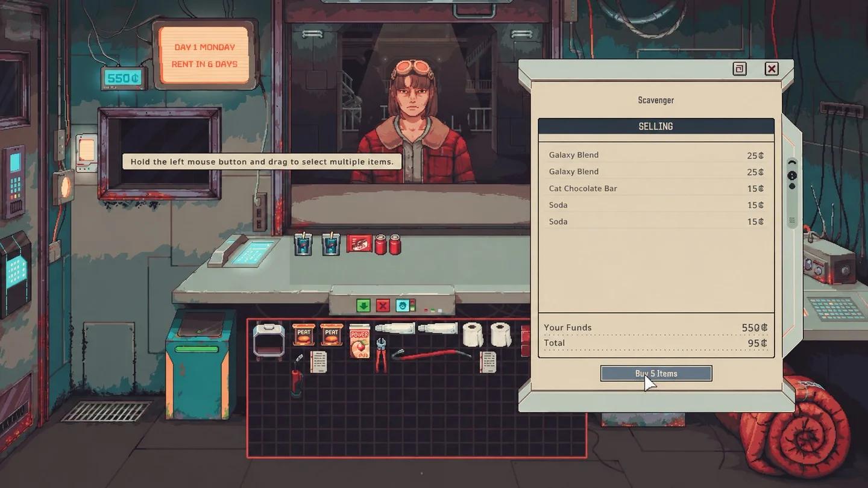Select the left toilet paper roll
Screen dimensions: 868x488
pos(473,334)
